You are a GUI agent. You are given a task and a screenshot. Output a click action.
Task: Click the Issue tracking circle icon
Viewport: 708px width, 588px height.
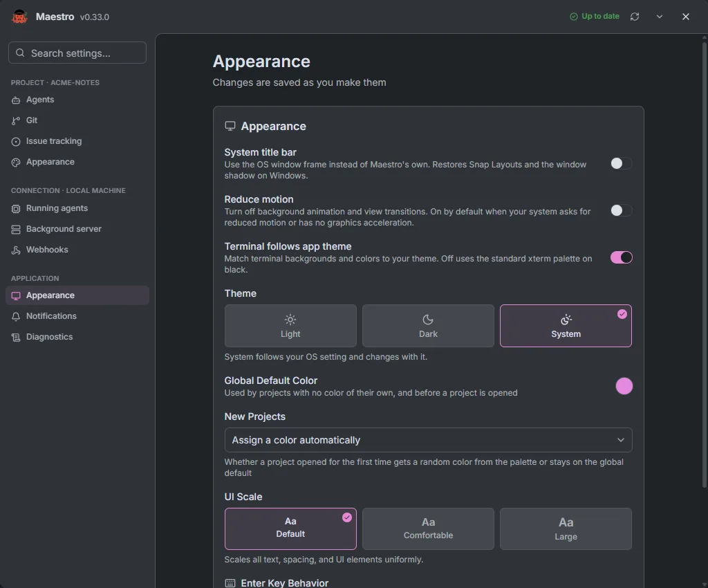(16, 141)
